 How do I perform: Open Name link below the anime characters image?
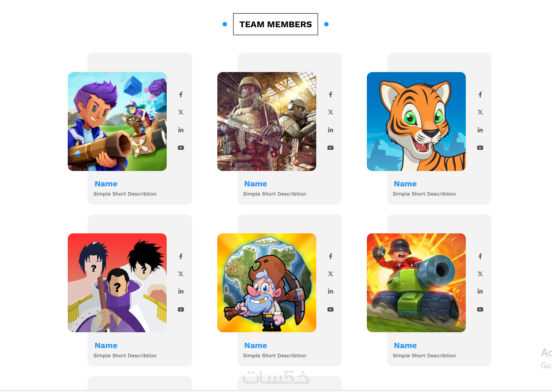tap(106, 345)
